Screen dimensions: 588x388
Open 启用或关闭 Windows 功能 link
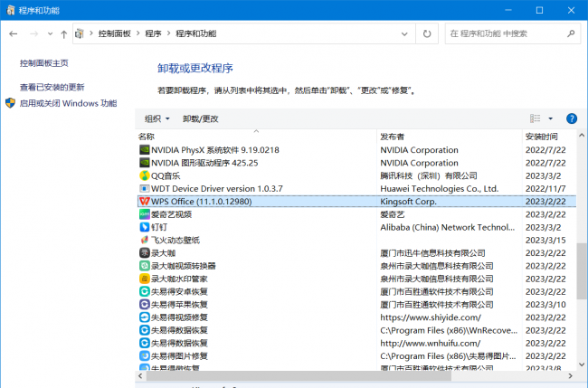click(68, 103)
